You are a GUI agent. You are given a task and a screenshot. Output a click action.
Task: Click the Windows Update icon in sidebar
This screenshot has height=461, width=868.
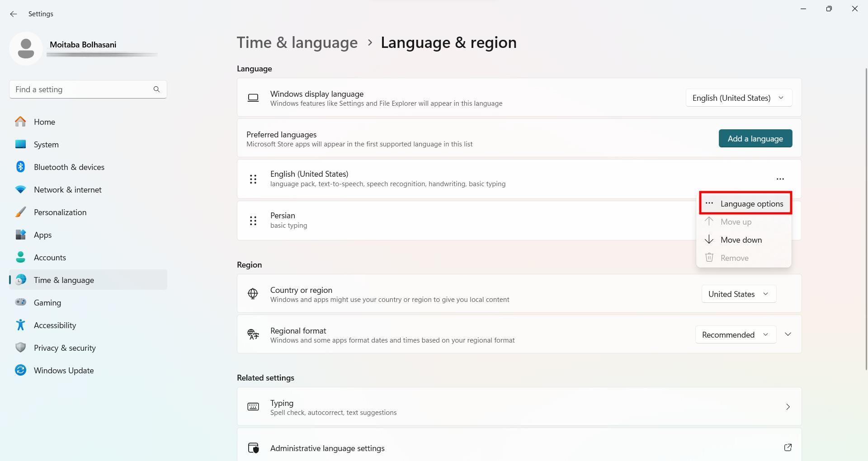pyautogui.click(x=20, y=371)
